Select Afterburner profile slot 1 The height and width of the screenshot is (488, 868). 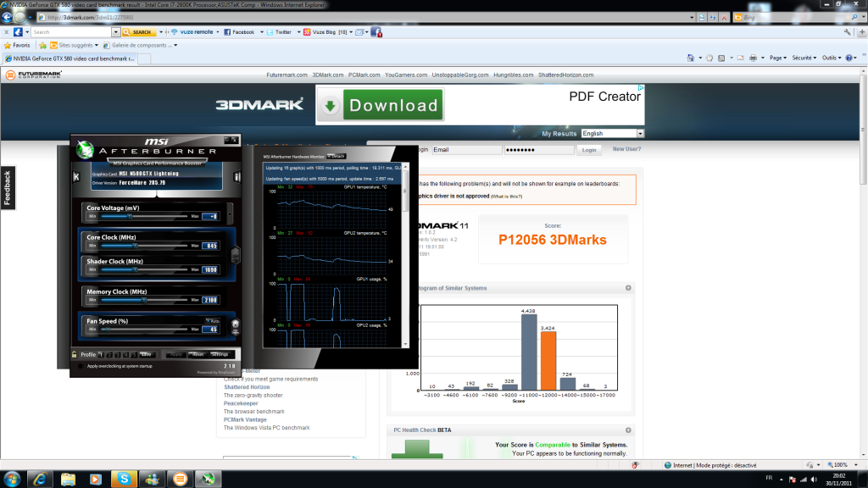point(101,355)
